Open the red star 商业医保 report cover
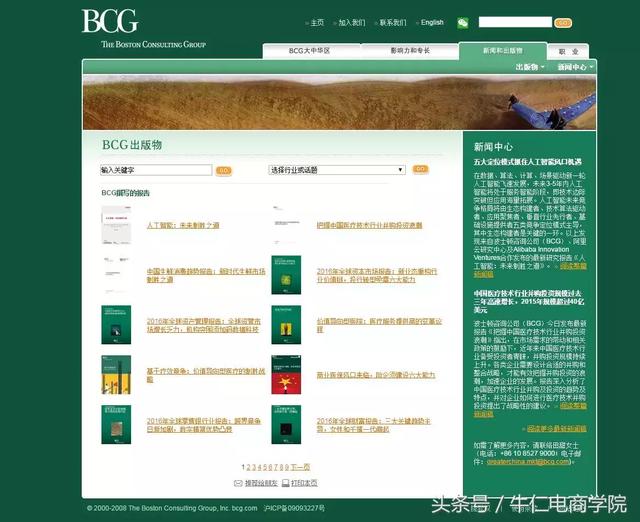The width and height of the screenshot is (640, 522). click(286, 375)
